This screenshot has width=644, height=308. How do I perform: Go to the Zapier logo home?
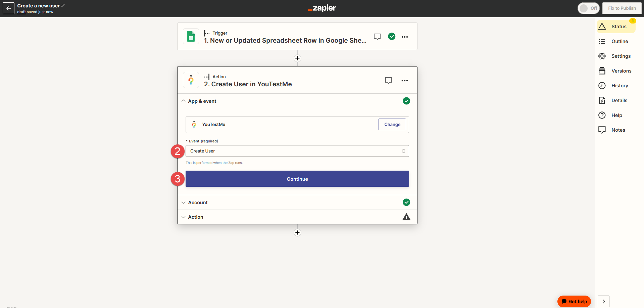(322, 8)
